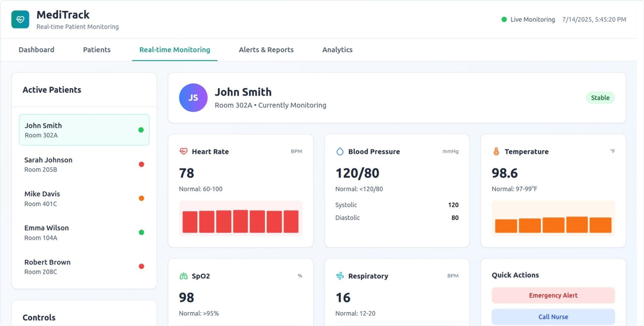Click the Room 302A • Currently Monitoring text
Screen dimensions: 644x326
(x=270, y=105)
